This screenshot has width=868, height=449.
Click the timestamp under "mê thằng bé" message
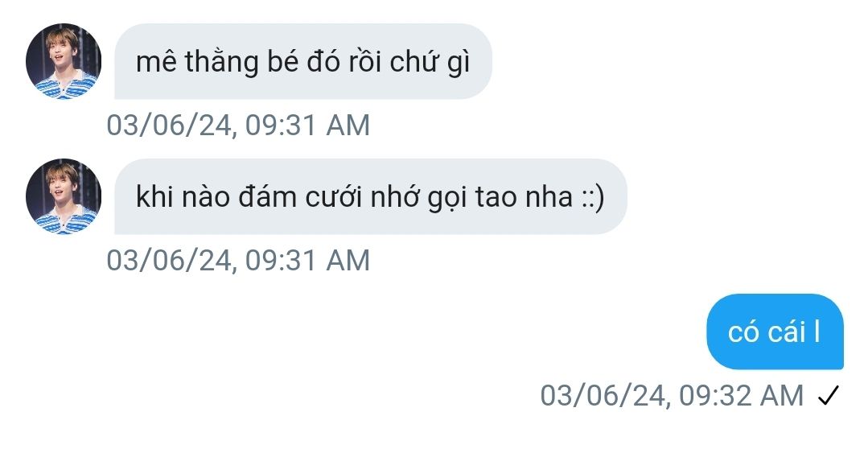(238, 125)
